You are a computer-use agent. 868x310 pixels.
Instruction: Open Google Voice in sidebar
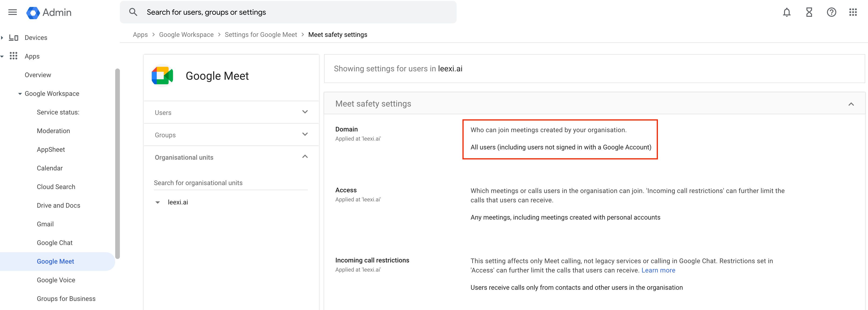(x=56, y=280)
